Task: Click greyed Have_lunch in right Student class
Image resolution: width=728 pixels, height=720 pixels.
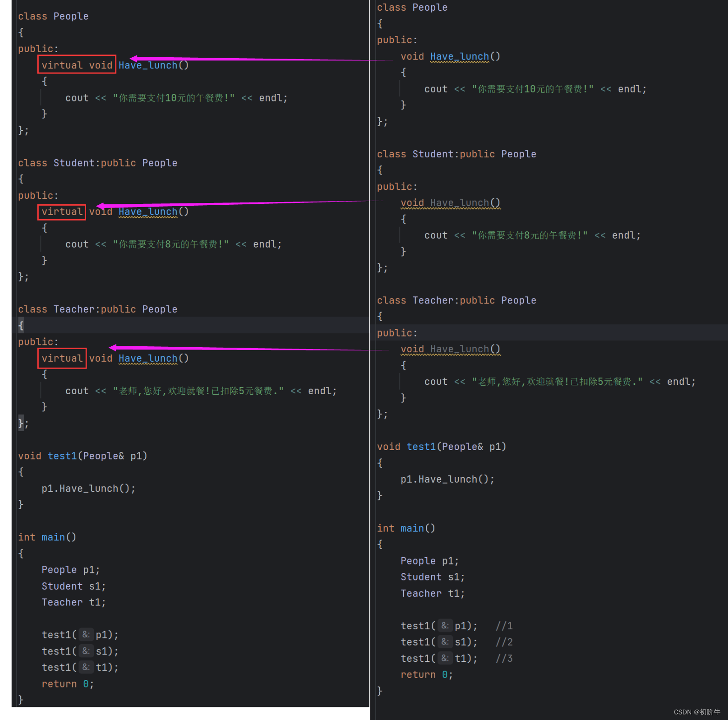Action: tap(459, 203)
